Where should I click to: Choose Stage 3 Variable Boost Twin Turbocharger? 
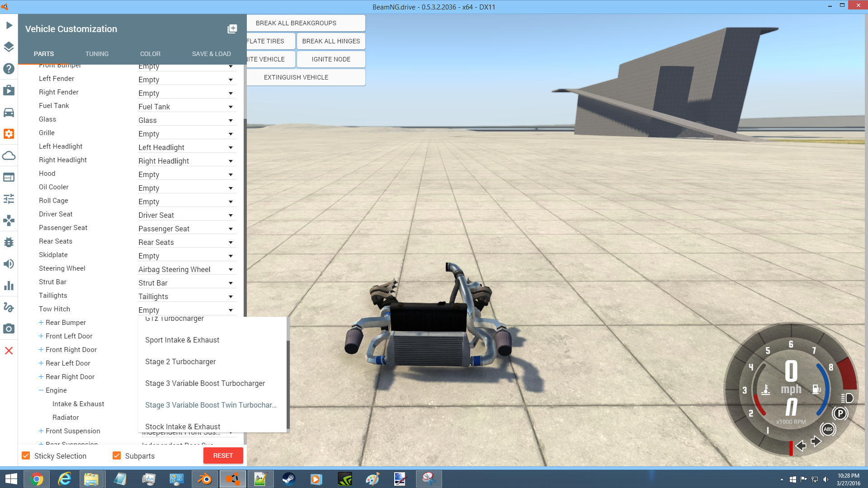click(x=212, y=405)
